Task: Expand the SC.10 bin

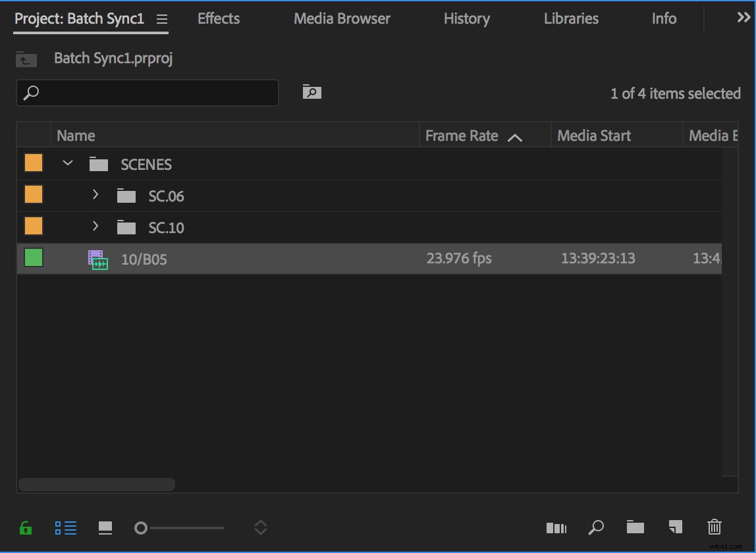Action: click(95, 226)
